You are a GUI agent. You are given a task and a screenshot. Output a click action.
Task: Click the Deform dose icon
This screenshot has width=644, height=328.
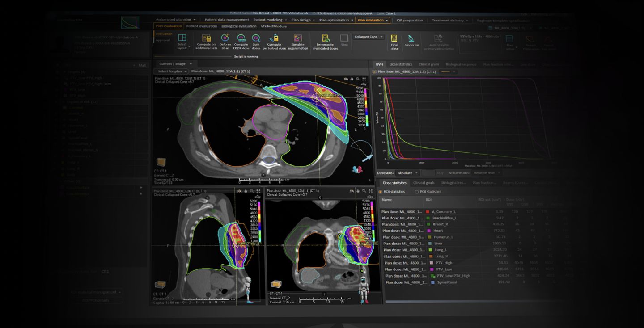225,38
